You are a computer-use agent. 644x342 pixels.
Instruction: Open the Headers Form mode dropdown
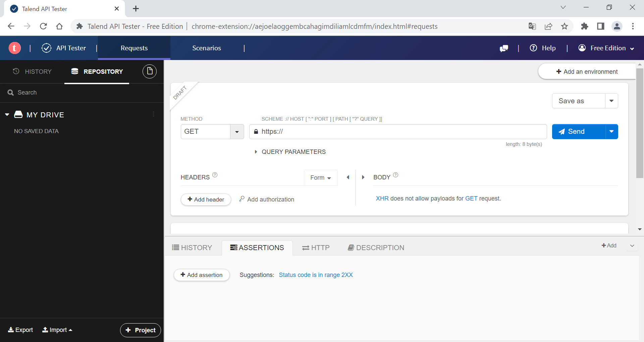tap(320, 178)
